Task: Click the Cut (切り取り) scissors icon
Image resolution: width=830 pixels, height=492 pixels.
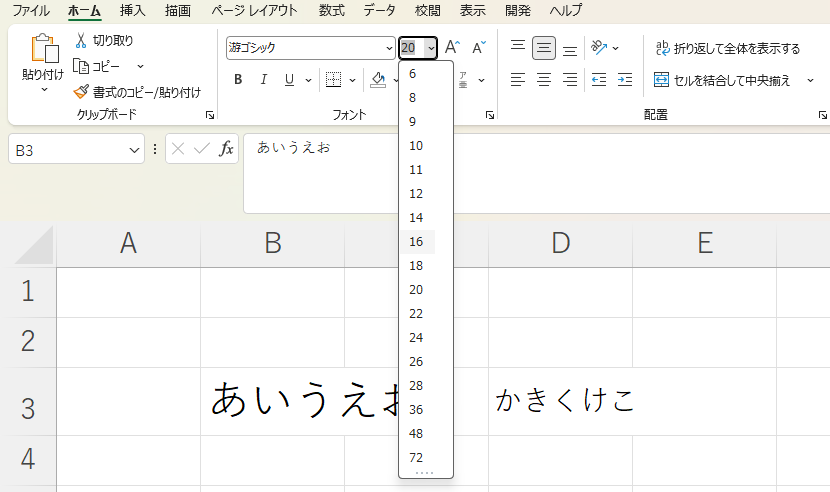Action: [81, 40]
